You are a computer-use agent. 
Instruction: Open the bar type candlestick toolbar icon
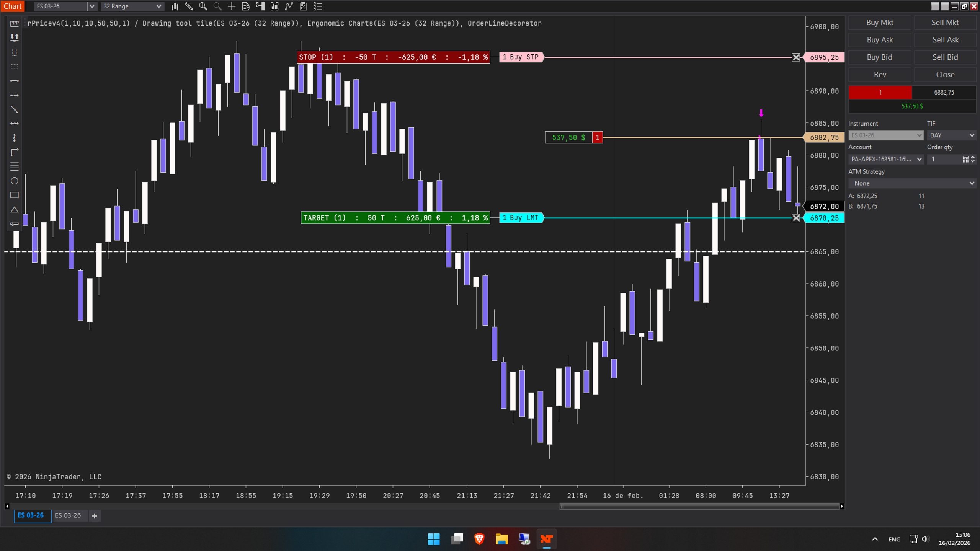coord(175,6)
